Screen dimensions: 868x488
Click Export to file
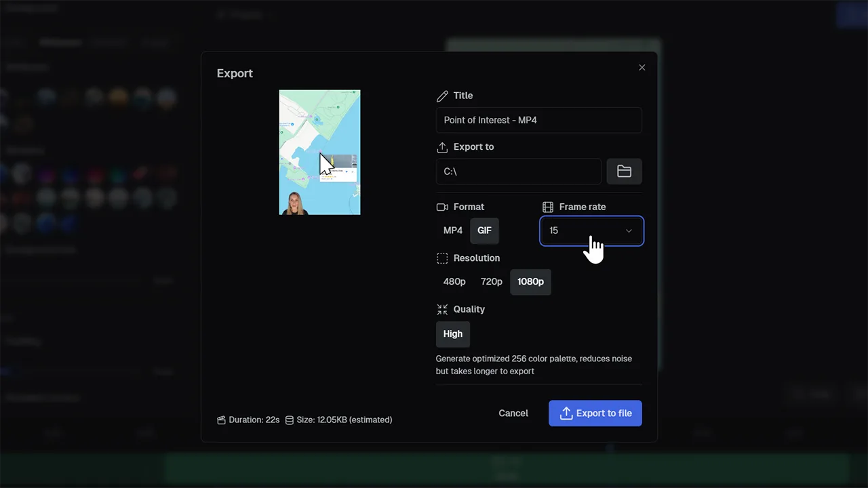pos(595,413)
